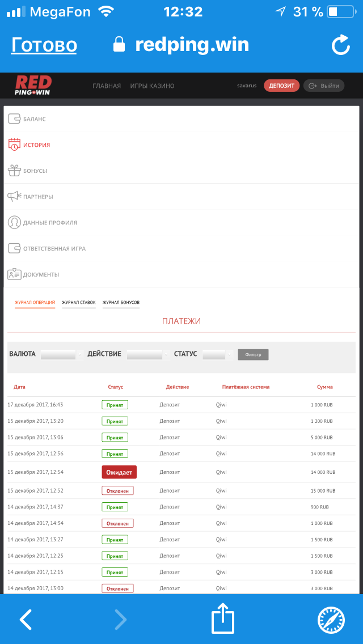The height and width of the screenshot is (644, 363).
Task: Click the Действие column header
Action: 178,387
